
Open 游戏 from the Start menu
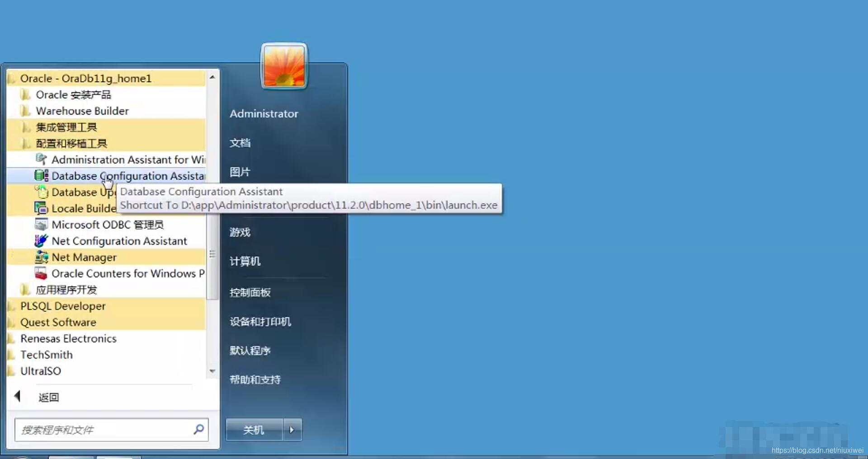[240, 232]
